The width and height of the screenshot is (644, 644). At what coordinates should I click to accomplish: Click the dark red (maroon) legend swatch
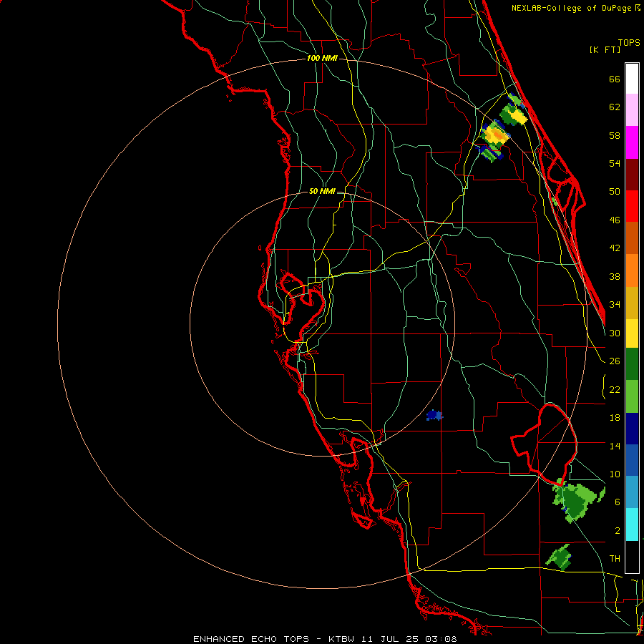pos(632,175)
